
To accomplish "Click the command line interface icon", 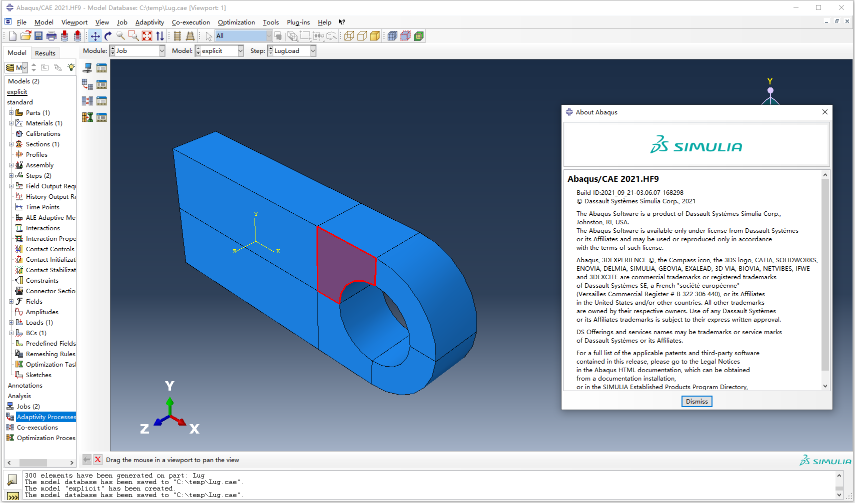I will [12, 497].
